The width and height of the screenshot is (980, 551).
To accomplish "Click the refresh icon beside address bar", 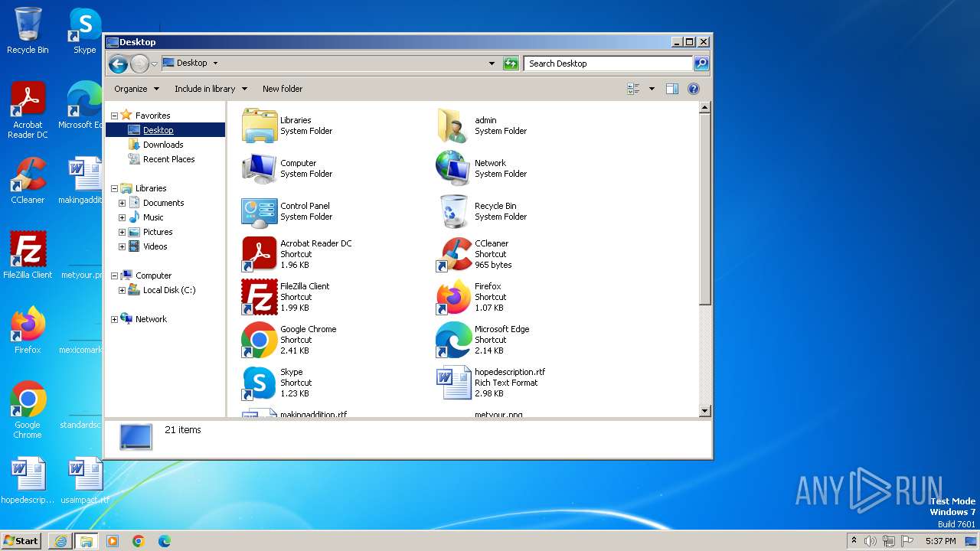I will coord(511,64).
